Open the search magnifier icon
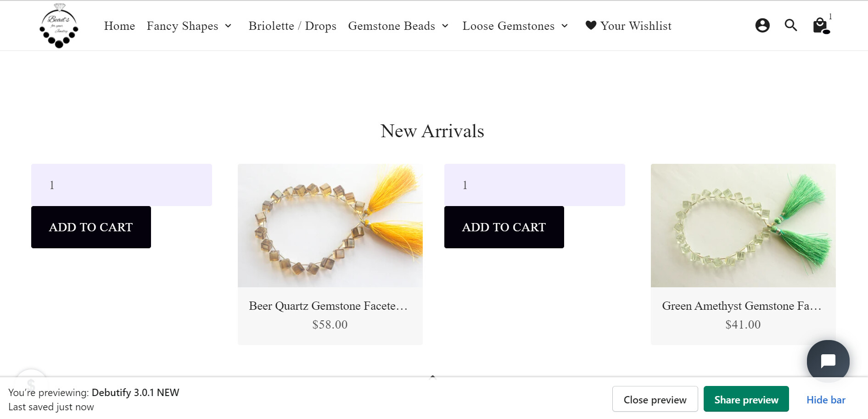868x419 pixels. point(790,25)
